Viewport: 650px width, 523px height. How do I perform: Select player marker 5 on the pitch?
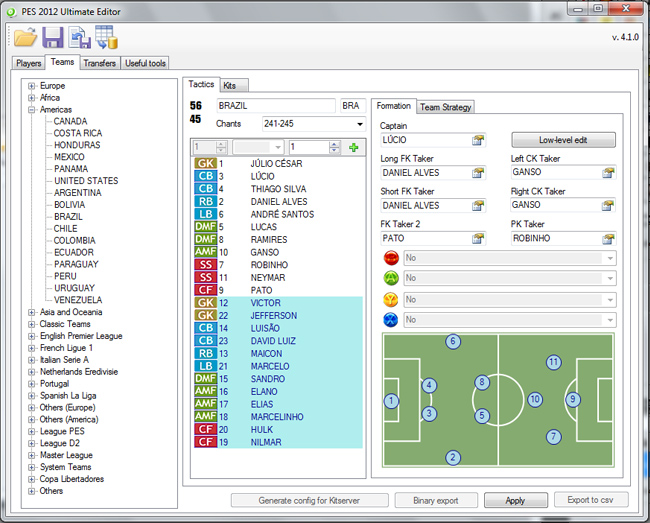(482, 415)
